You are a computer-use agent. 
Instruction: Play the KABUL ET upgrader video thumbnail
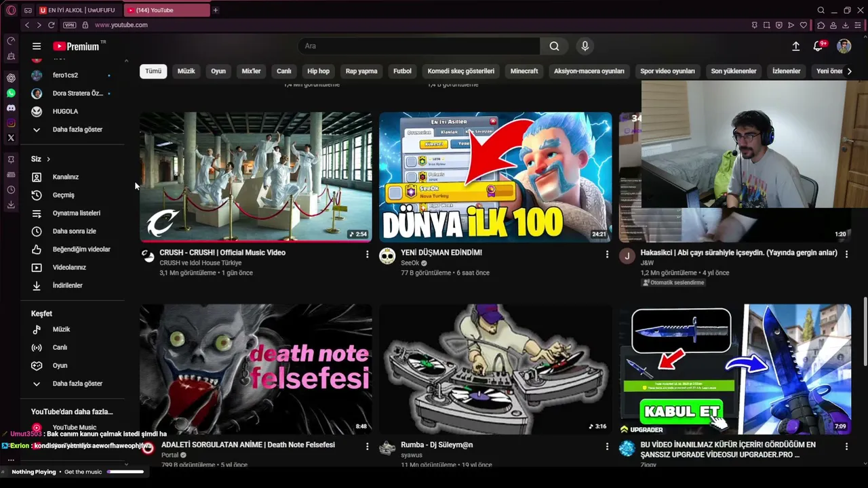735,369
